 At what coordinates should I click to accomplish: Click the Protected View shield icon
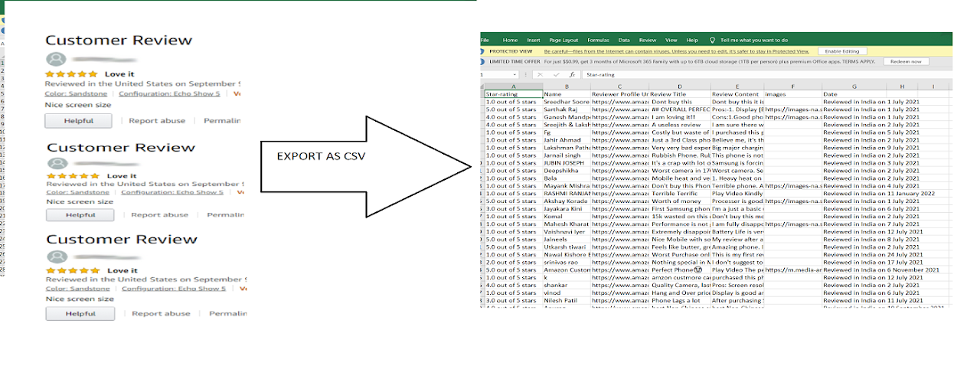point(484,51)
